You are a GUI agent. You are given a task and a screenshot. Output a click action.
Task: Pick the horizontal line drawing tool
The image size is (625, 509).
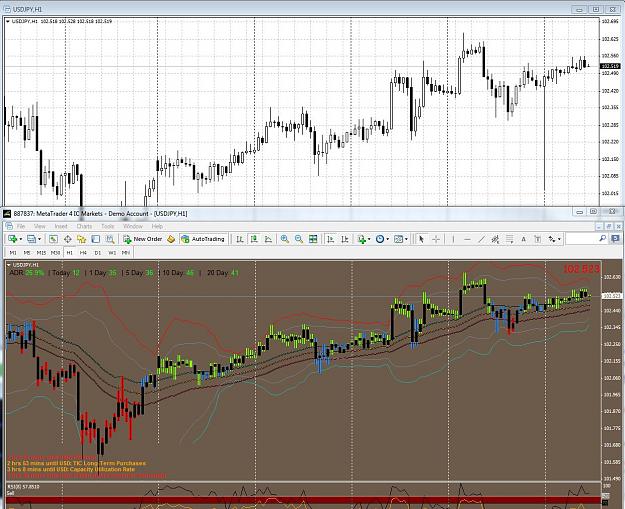[468, 239]
